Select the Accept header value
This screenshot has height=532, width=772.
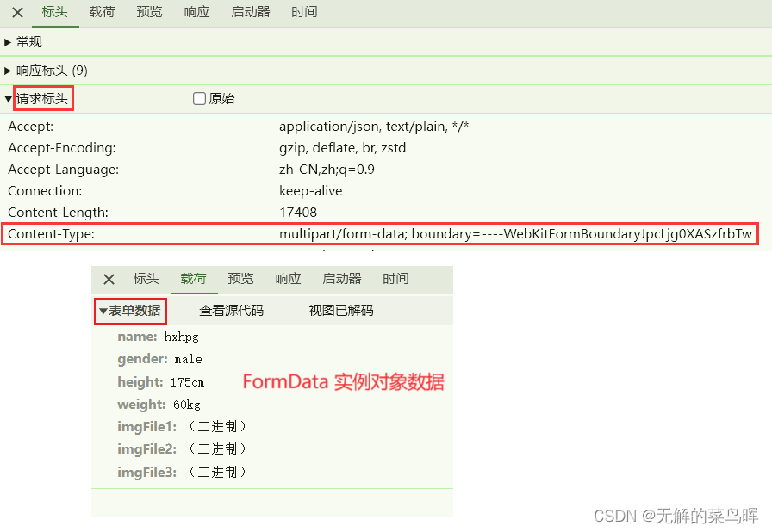[x=374, y=127]
